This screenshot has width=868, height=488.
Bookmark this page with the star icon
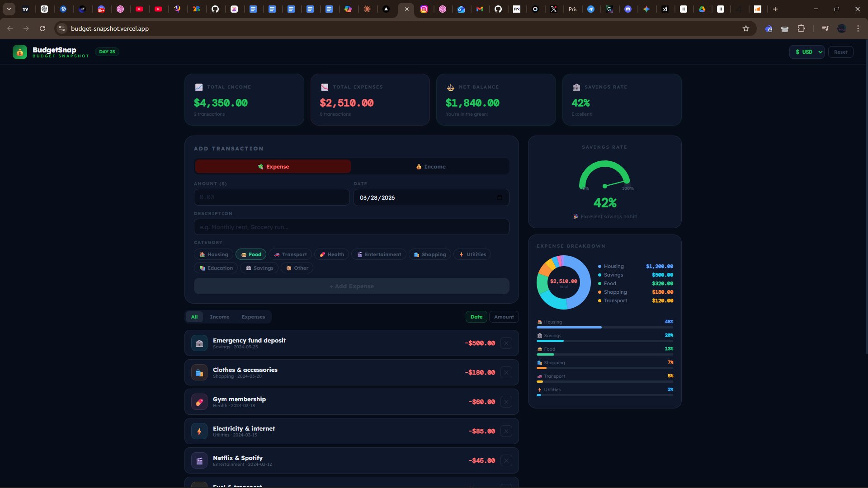click(746, 28)
